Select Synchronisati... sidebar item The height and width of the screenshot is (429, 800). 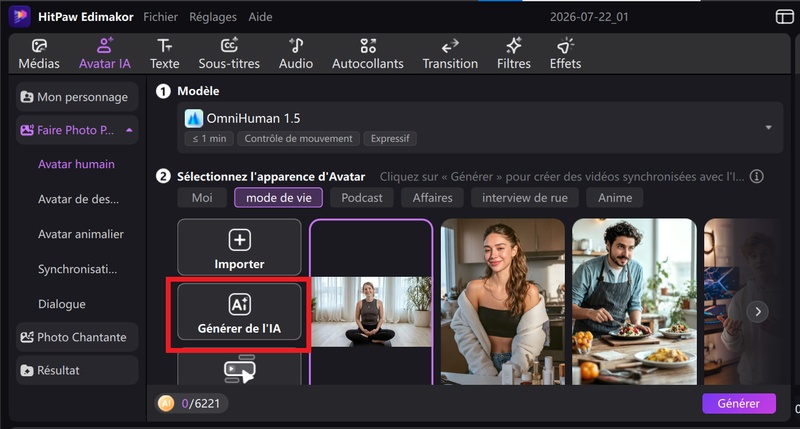(77, 269)
